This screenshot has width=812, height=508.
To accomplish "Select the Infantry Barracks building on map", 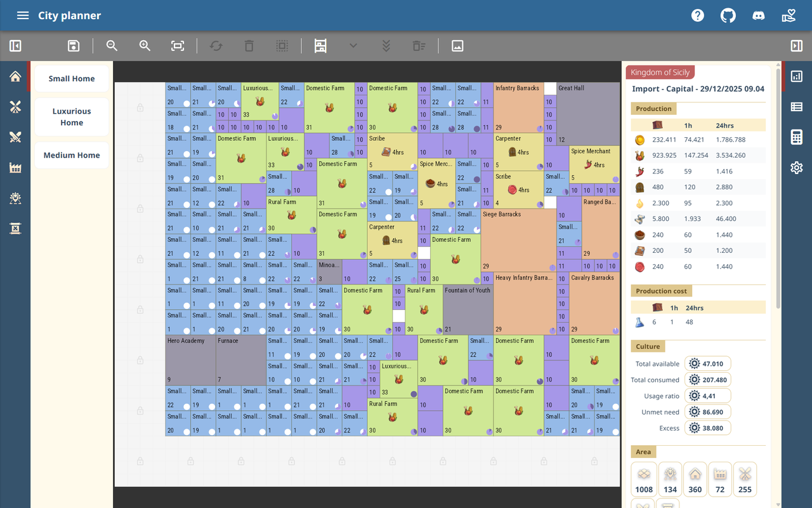I will [x=519, y=107].
